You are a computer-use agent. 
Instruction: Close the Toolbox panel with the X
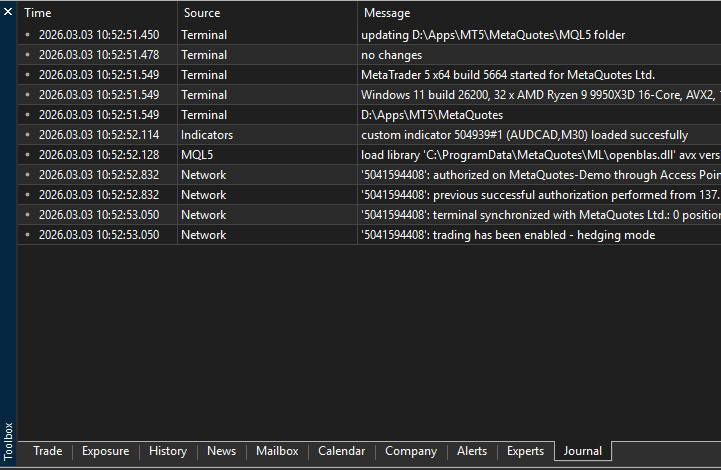(x=8, y=12)
